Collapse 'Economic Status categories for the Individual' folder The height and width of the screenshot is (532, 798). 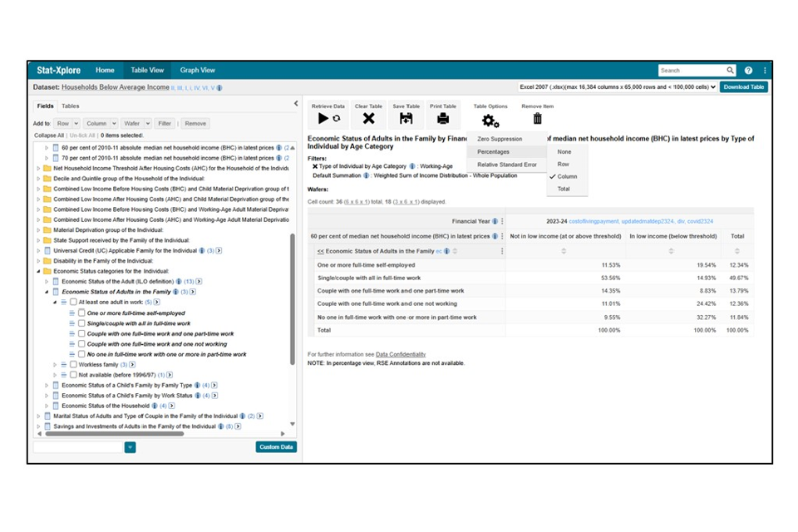tap(38, 271)
